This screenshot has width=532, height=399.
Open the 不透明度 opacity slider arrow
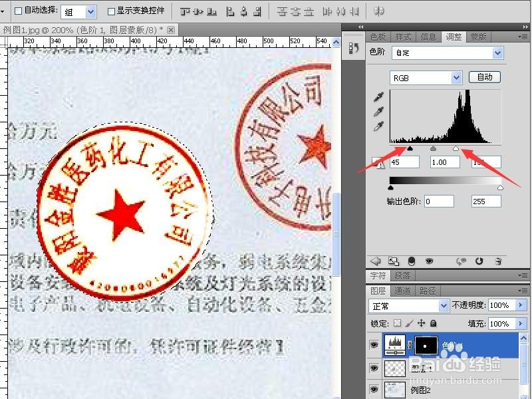coord(521,305)
